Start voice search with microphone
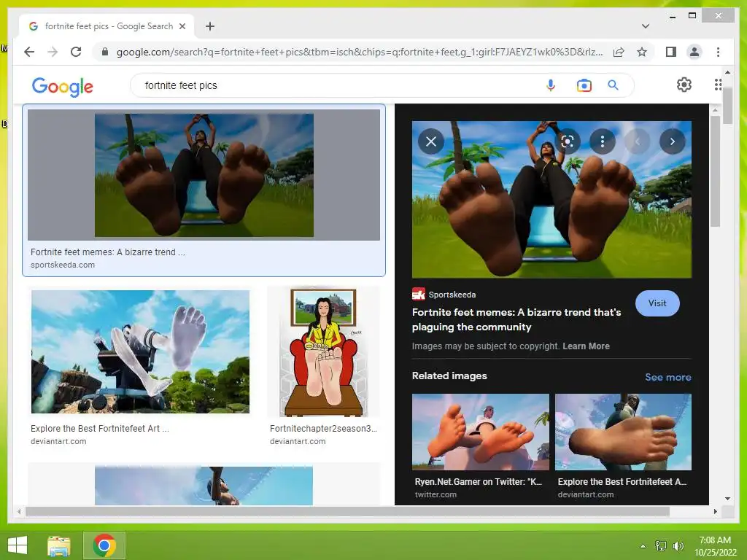Image resolution: width=747 pixels, height=560 pixels. (x=550, y=85)
